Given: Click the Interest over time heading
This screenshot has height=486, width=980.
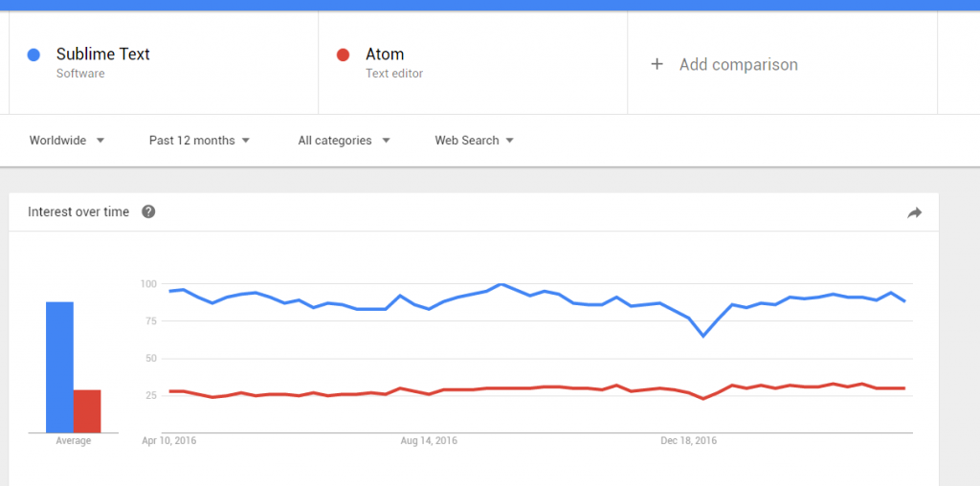Looking at the screenshot, I should pos(78,211).
